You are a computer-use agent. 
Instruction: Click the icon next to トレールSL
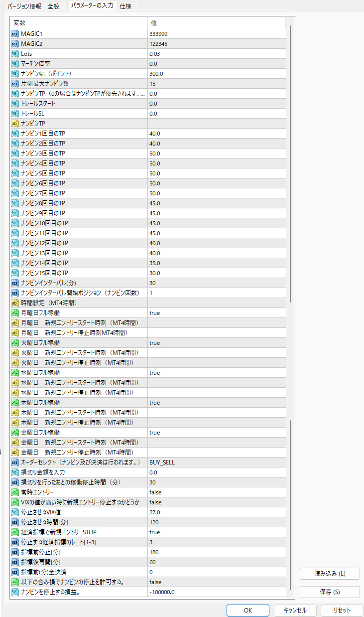[x=14, y=114]
